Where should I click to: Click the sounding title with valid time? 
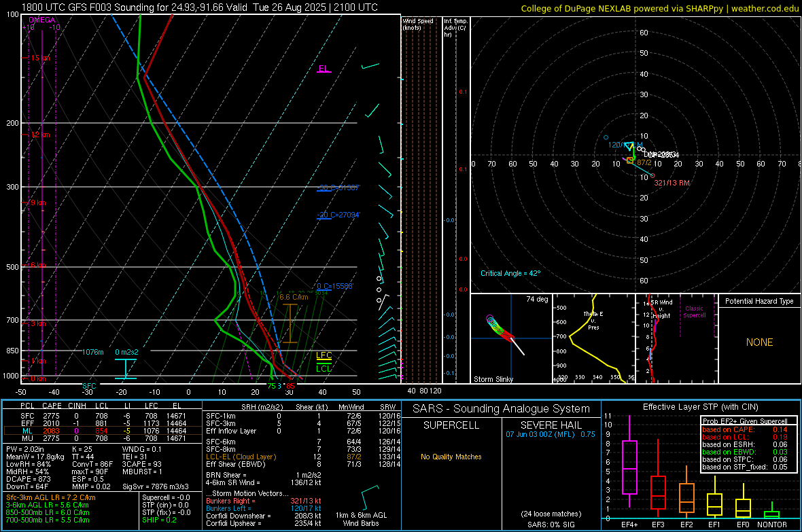click(x=199, y=7)
